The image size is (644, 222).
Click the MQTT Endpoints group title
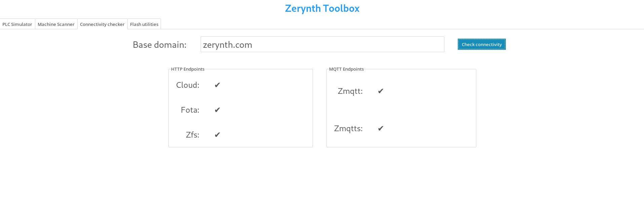(346, 69)
